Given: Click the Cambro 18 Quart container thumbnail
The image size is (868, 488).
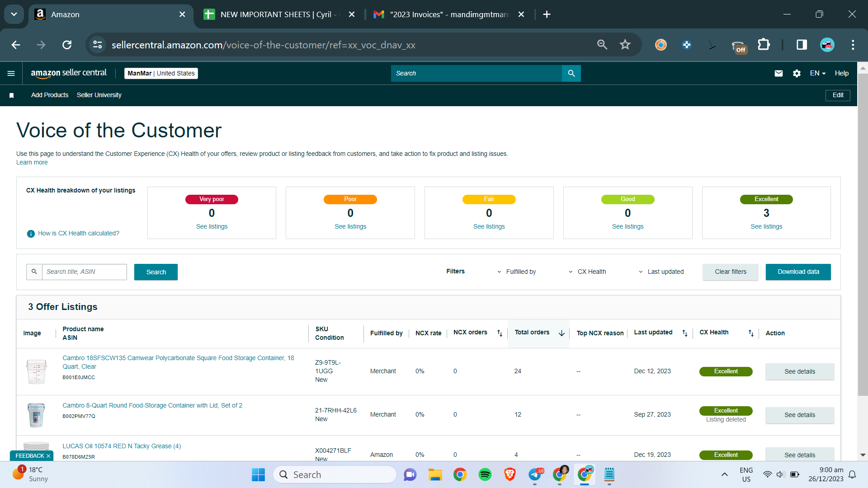Looking at the screenshot, I should (36, 371).
